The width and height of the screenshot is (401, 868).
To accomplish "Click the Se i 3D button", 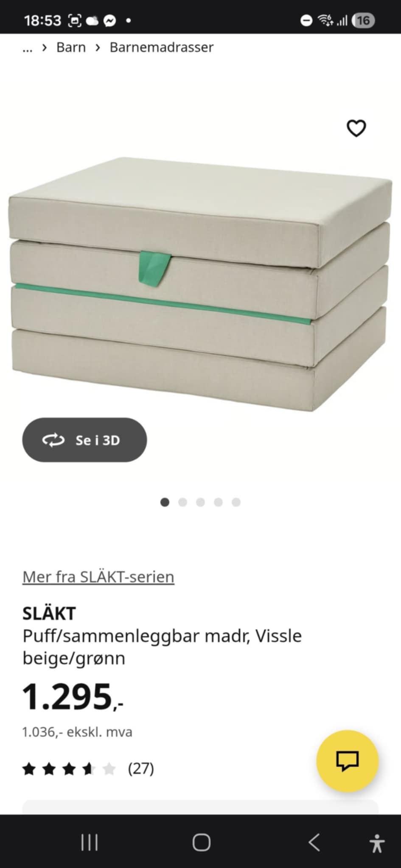I will point(84,440).
